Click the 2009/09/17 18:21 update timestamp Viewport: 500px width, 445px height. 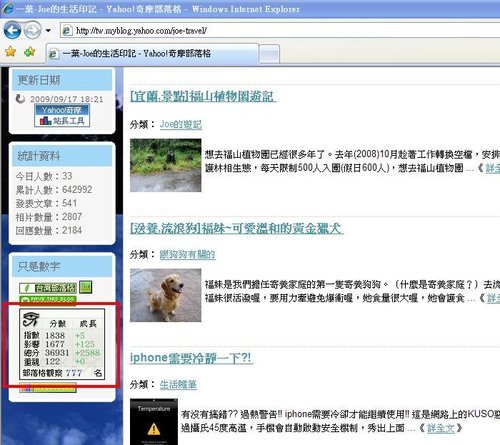(67, 99)
